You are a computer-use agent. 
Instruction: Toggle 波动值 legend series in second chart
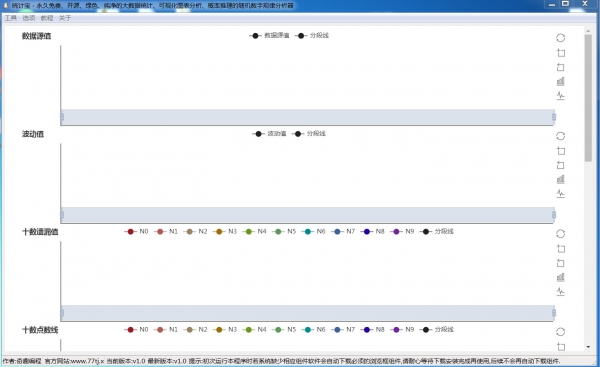pos(269,134)
